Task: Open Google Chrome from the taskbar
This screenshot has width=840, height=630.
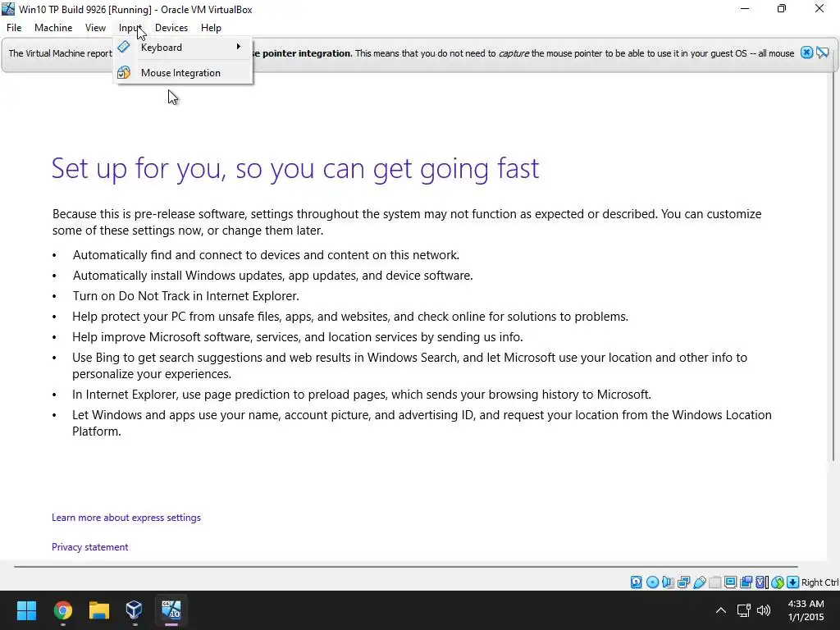Action: click(x=63, y=610)
